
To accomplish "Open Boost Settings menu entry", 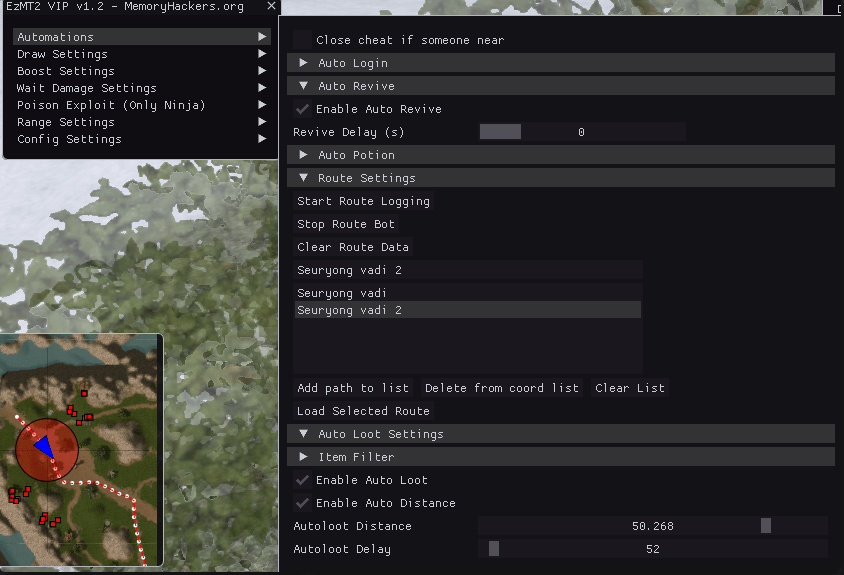I will pos(141,71).
